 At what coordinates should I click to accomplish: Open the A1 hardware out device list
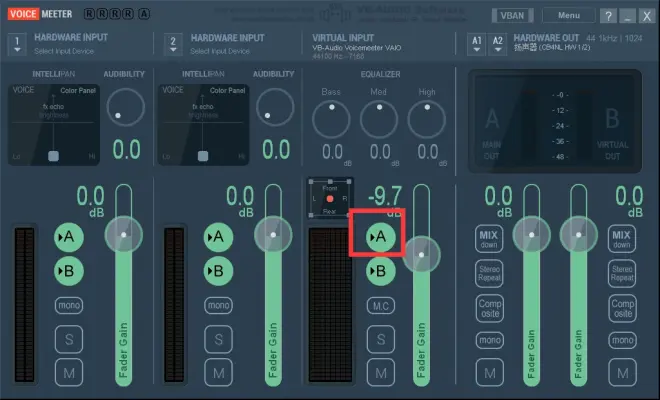(x=476, y=41)
